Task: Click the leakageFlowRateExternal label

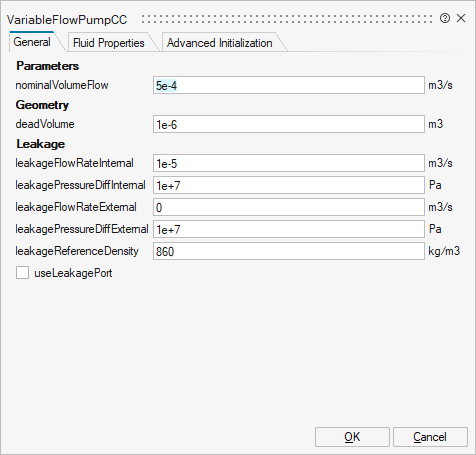Action: (x=76, y=207)
